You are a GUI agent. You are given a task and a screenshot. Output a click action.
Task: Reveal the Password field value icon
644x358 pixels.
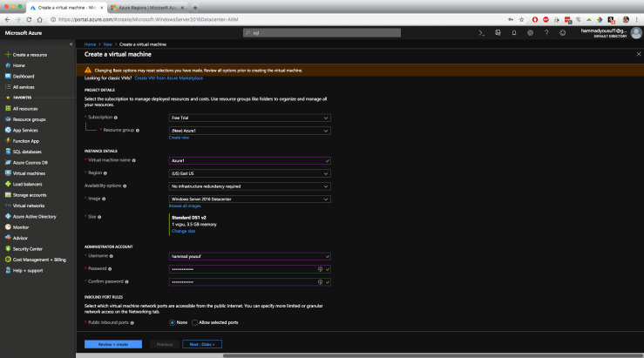point(320,269)
